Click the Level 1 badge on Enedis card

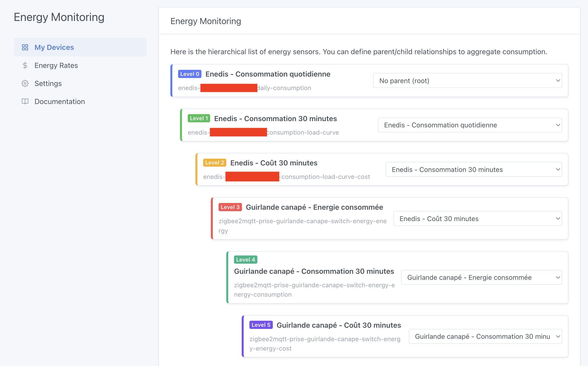[x=199, y=118]
